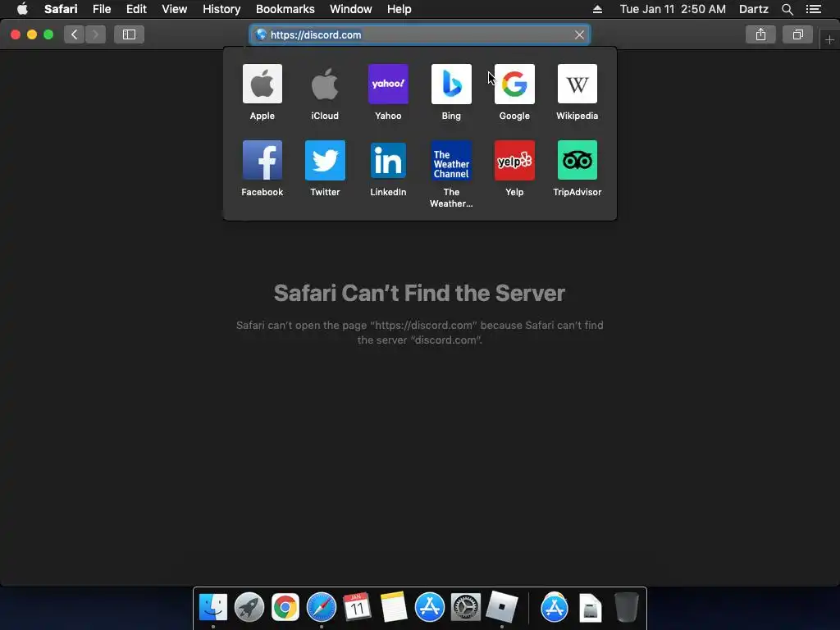Screen dimensions: 840x630
Task: Open Launchpad from the Dock
Action: point(249,608)
